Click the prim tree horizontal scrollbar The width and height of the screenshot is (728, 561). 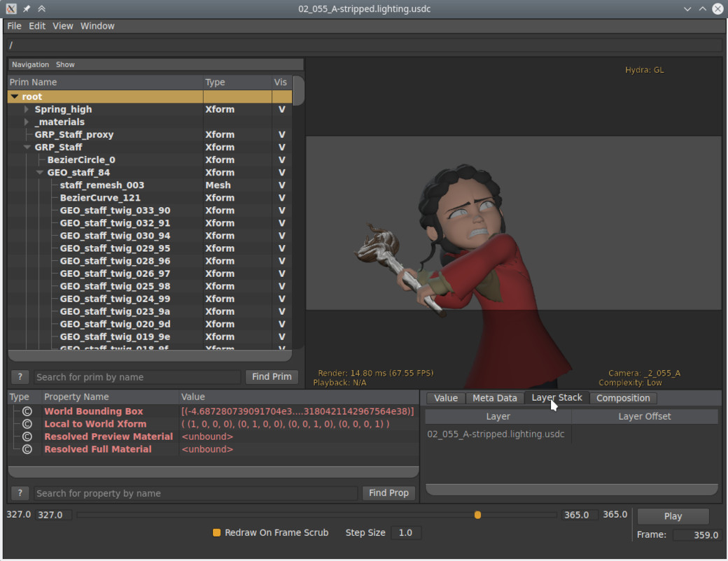pyautogui.click(x=150, y=356)
